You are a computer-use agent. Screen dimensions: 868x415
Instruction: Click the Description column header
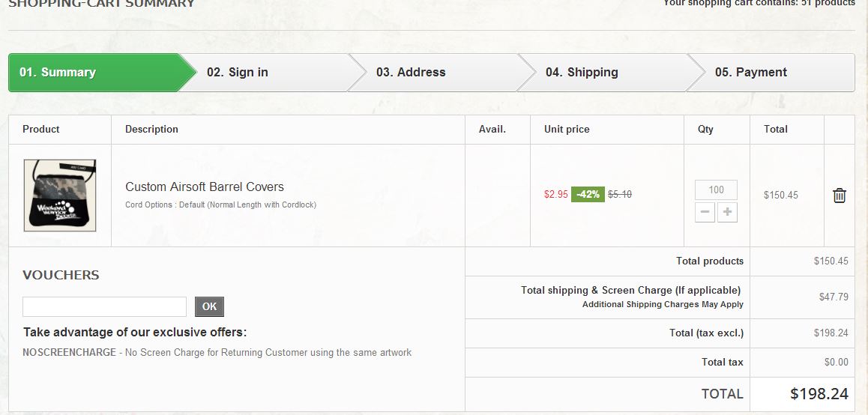coord(151,130)
